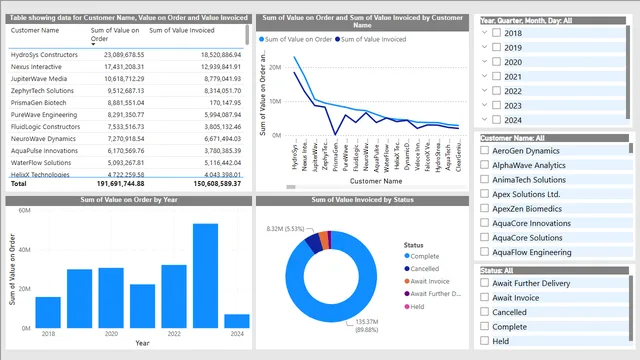This screenshot has width=640, height=360.
Task: Click the total 191,691,744.88
Action: [x=120, y=184]
